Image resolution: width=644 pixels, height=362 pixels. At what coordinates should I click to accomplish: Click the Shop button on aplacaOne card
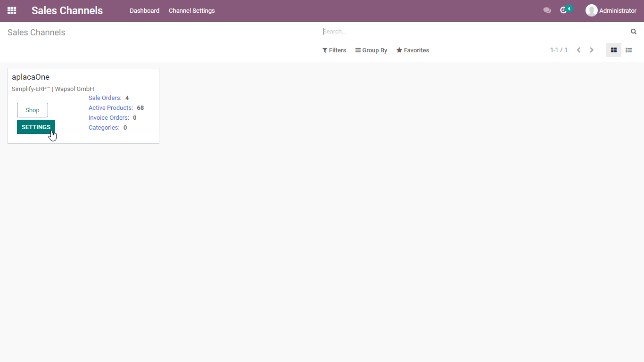tap(33, 110)
